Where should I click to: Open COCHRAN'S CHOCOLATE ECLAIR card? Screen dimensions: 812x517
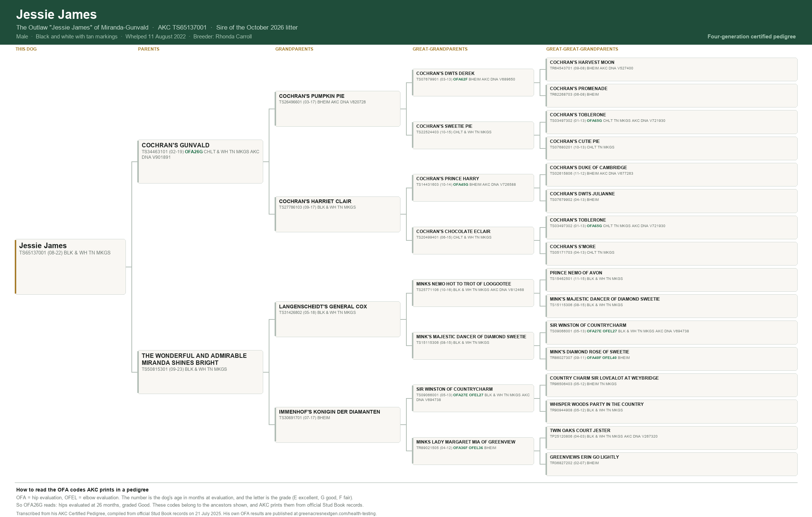[473, 240]
